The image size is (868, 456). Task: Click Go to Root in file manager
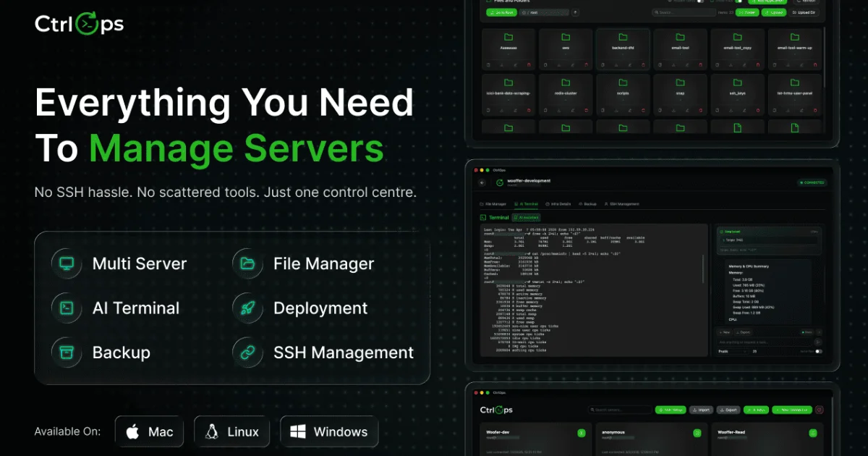click(501, 12)
